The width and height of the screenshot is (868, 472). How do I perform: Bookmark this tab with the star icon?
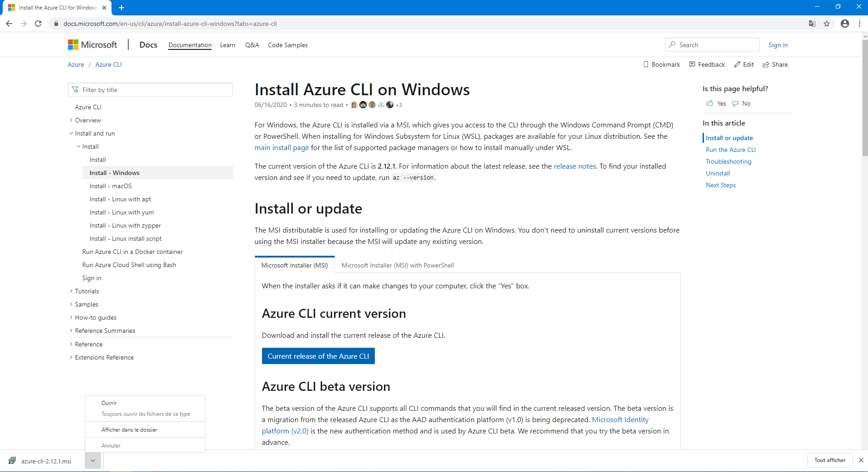pyautogui.click(x=827, y=24)
